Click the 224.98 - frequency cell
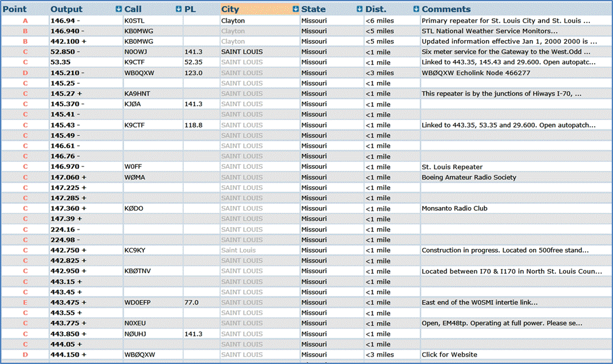The width and height of the screenshot is (613, 364). pos(65,240)
